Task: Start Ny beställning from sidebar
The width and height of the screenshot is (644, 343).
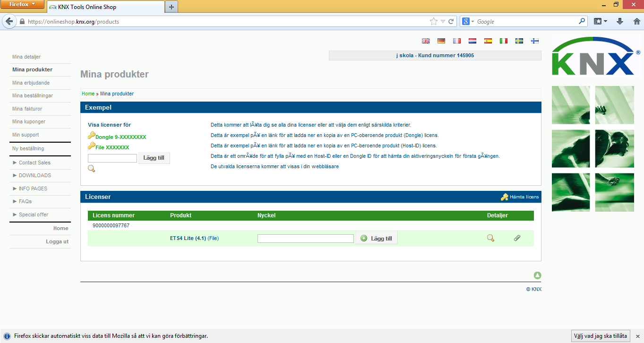Action: [x=28, y=148]
